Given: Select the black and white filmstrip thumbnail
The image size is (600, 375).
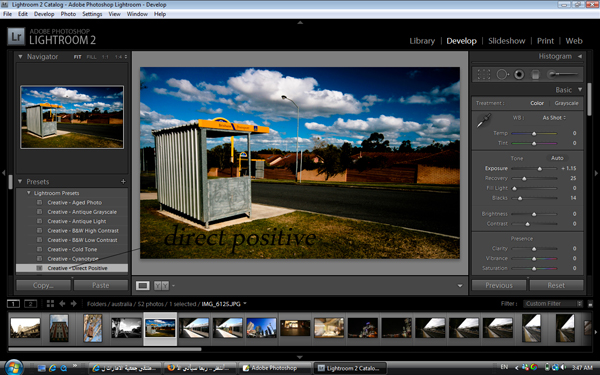Looking at the screenshot, I should tap(126, 328).
